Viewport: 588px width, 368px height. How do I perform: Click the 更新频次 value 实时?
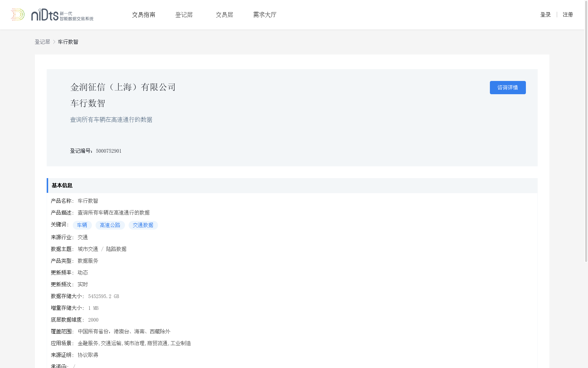tap(83, 284)
